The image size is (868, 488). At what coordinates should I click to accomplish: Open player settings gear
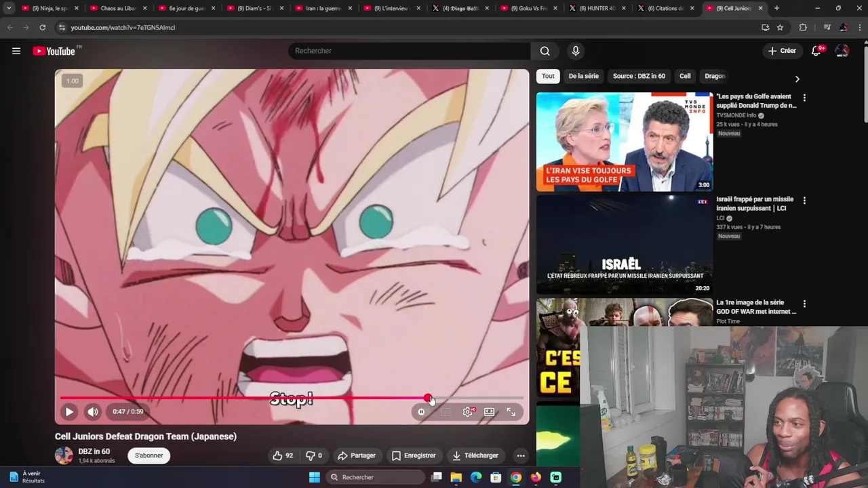click(x=468, y=411)
